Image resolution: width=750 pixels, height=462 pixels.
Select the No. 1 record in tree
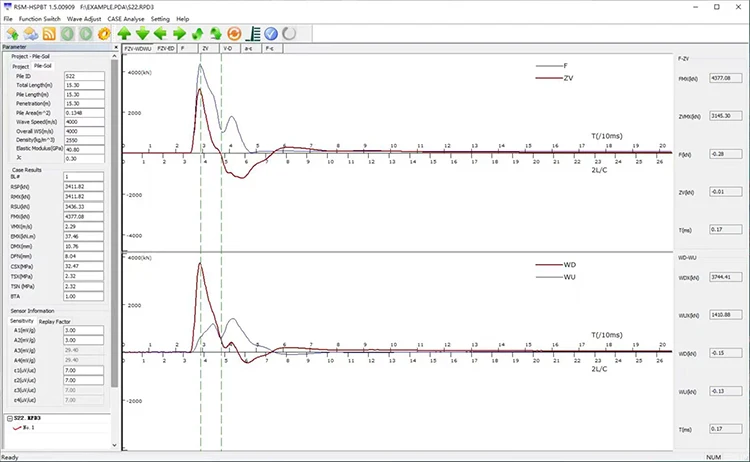coord(32,428)
